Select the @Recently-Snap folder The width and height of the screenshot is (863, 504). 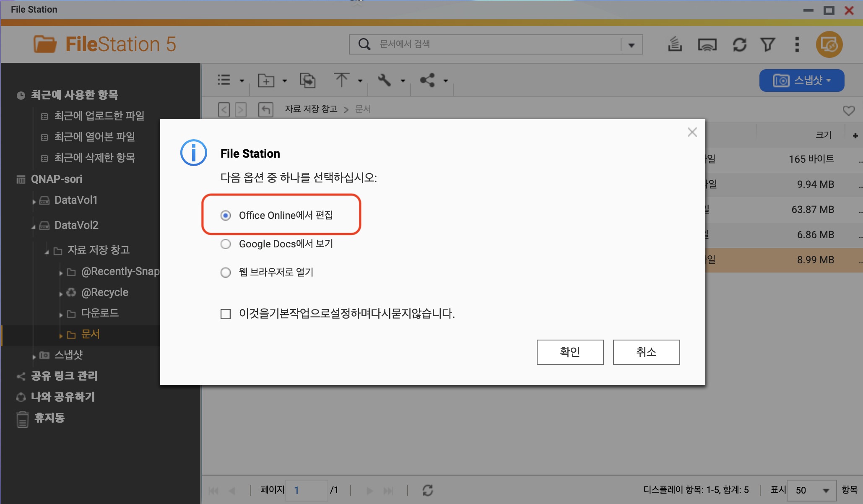click(x=120, y=271)
